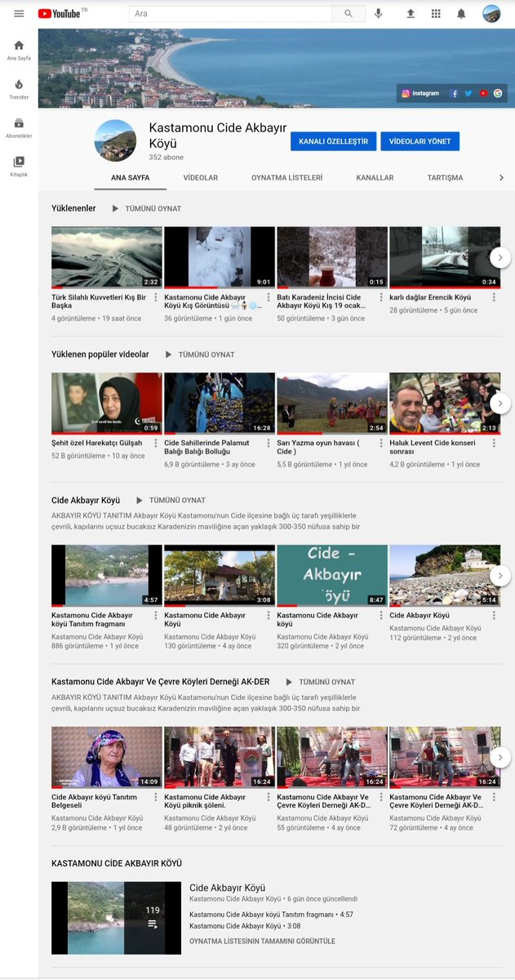Open Abonelikler in sidebar
Screen dimensions: 515x980
[19, 128]
